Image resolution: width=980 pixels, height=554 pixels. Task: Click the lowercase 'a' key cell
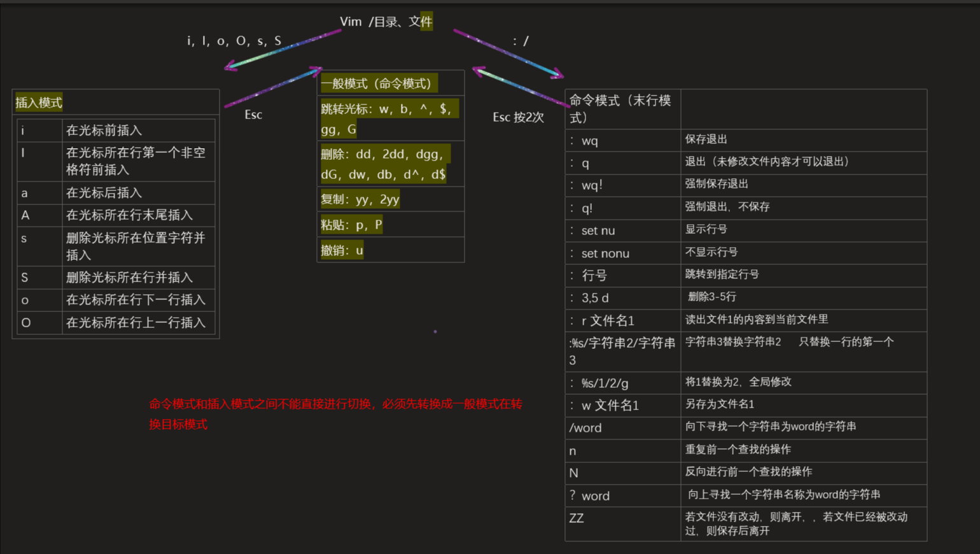point(39,193)
